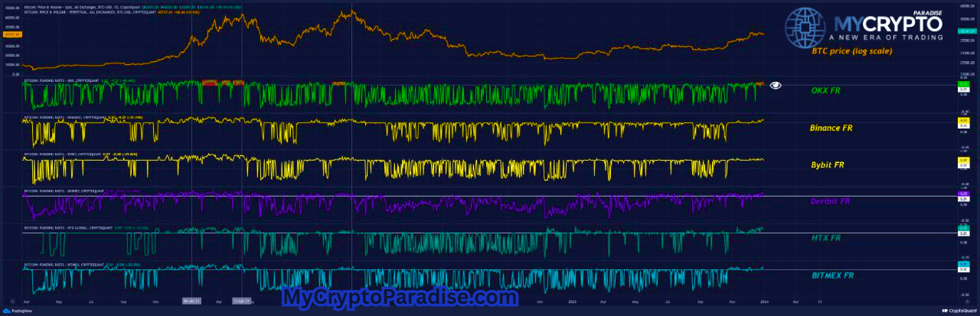Screen dimensions: 980x316
Task: Select the 'HTX FR' label
Action: [x=825, y=238]
